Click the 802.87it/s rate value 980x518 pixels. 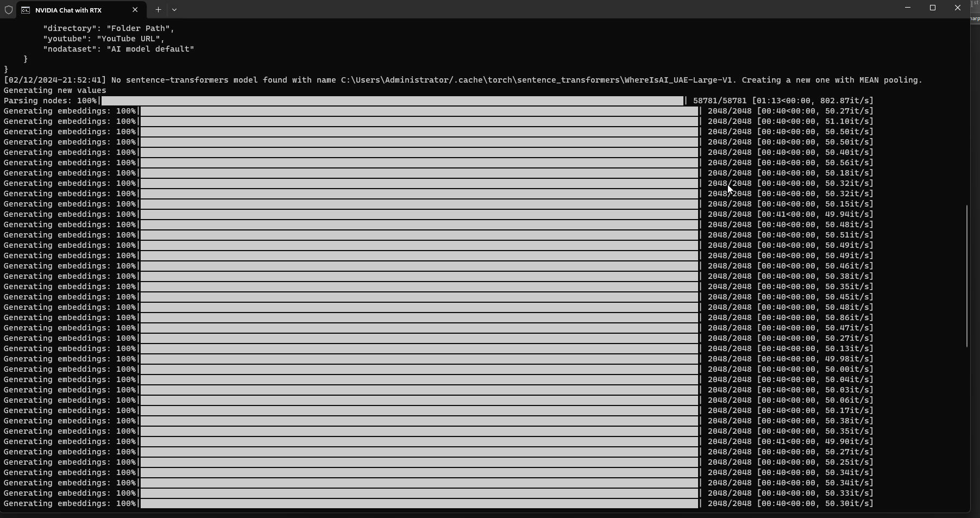pyautogui.click(x=845, y=101)
